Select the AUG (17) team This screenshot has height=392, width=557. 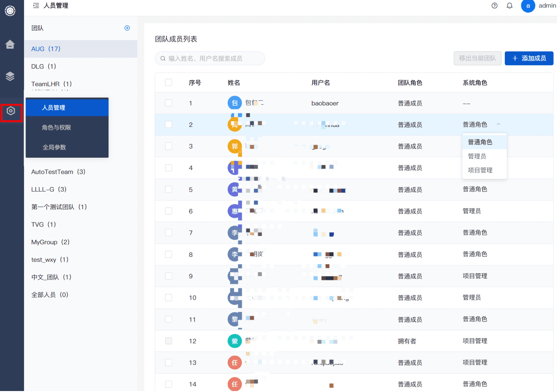tap(81, 49)
